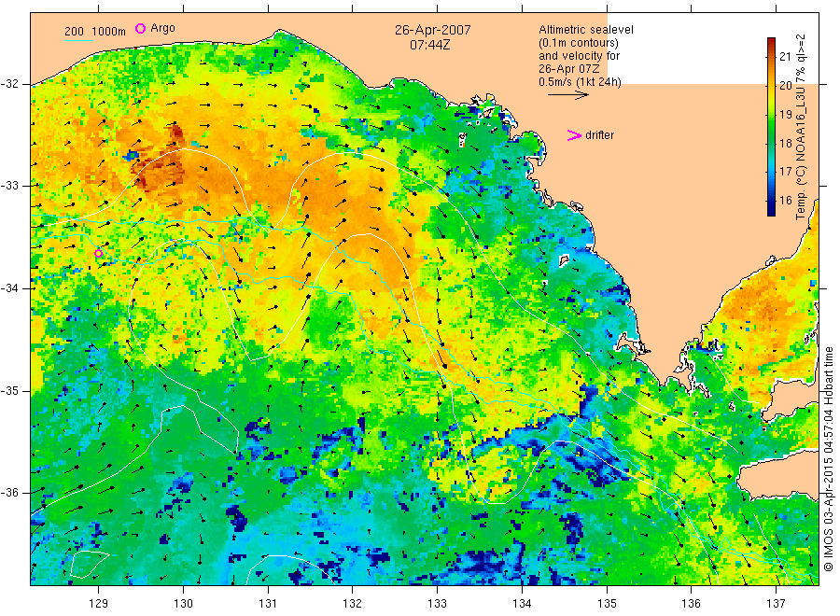The height and width of the screenshot is (616, 840).
Task: Click the '1000m' depth contour label
Action: coord(109,32)
